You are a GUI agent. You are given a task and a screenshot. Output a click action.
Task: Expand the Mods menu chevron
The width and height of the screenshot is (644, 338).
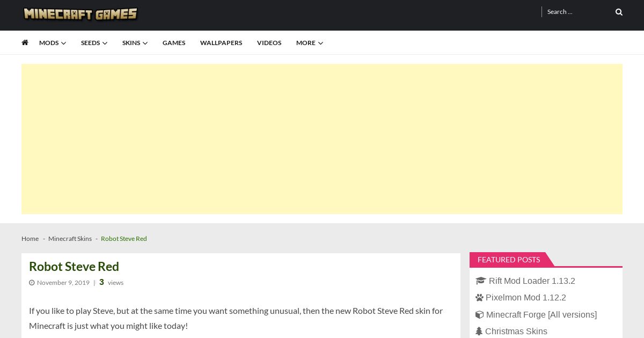point(63,43)
